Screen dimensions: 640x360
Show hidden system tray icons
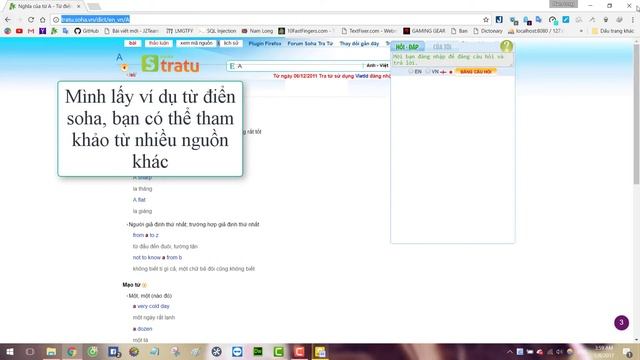[509, 351]
